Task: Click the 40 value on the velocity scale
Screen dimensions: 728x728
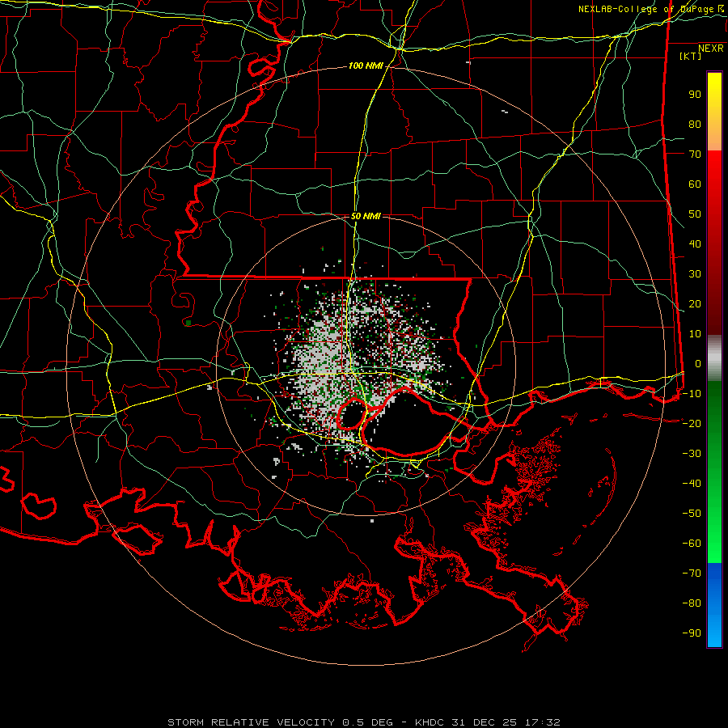Action: click(695, 243)
